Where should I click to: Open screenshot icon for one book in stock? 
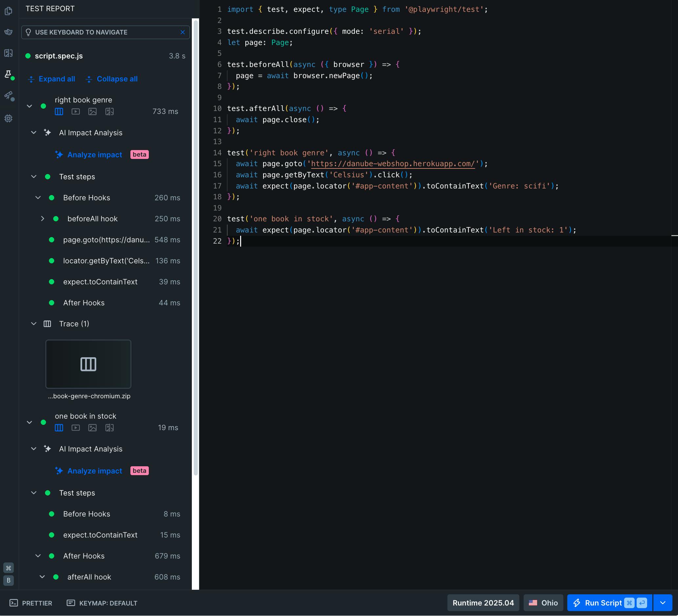point(93,428)
